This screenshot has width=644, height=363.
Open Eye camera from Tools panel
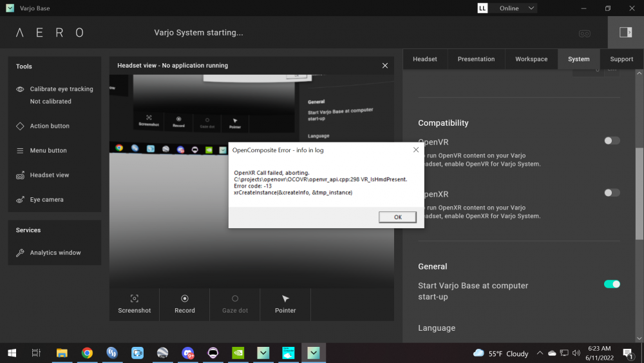point(20,200)
